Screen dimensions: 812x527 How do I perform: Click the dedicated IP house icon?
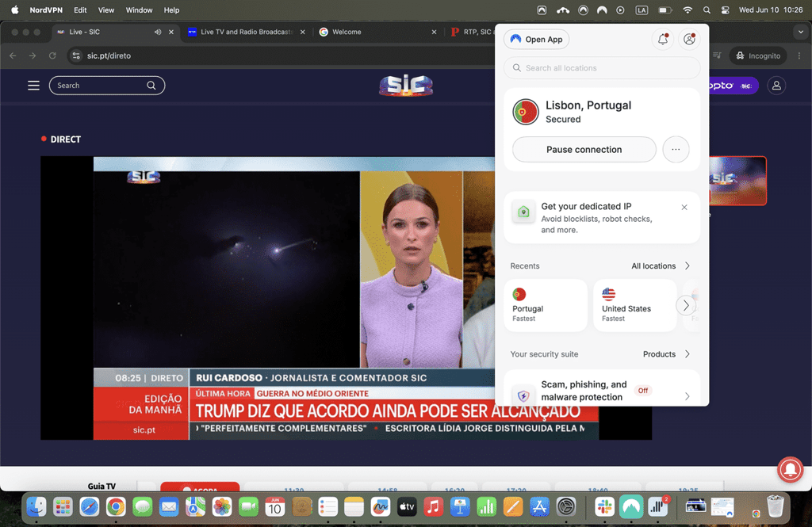523,212
